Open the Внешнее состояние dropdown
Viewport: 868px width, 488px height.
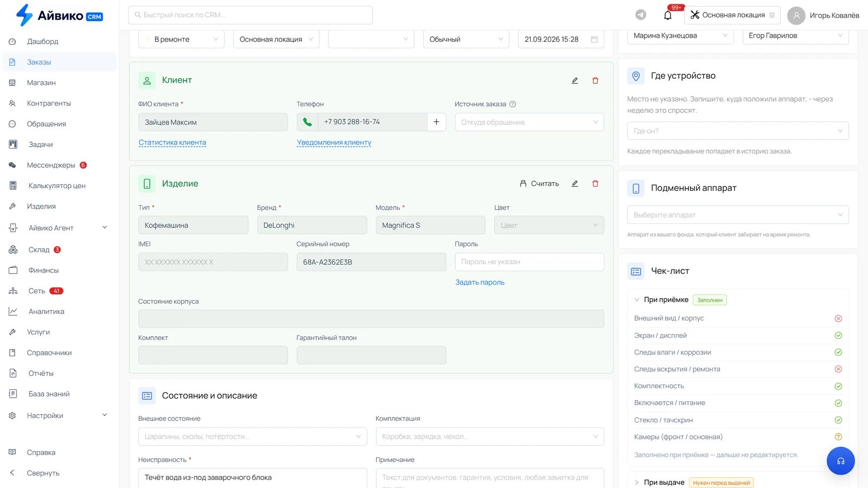(x=253, y=436)
